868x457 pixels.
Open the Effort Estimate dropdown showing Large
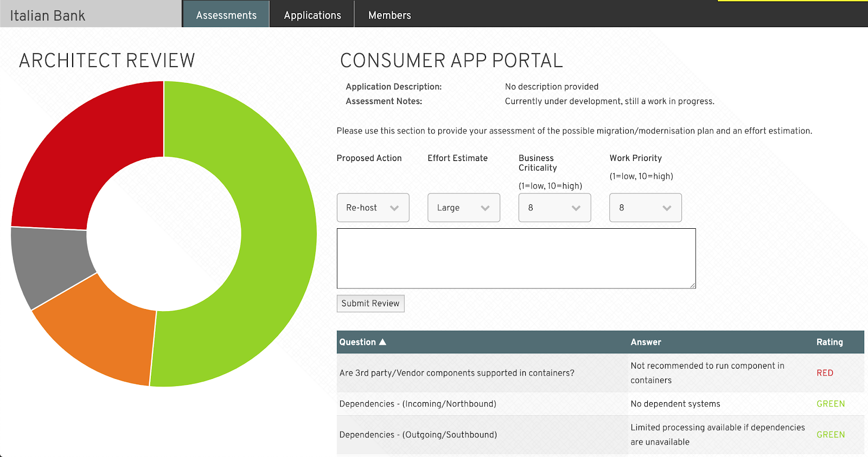pos(464,208)
